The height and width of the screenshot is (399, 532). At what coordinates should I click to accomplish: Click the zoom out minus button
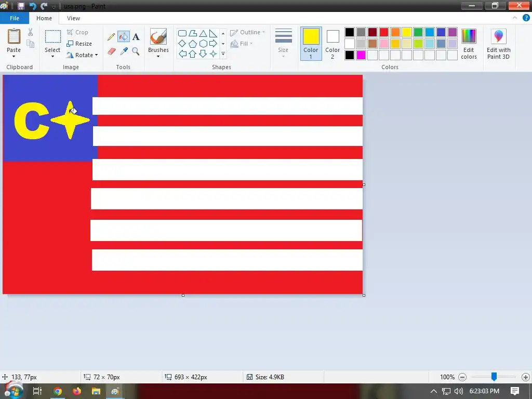462,377
